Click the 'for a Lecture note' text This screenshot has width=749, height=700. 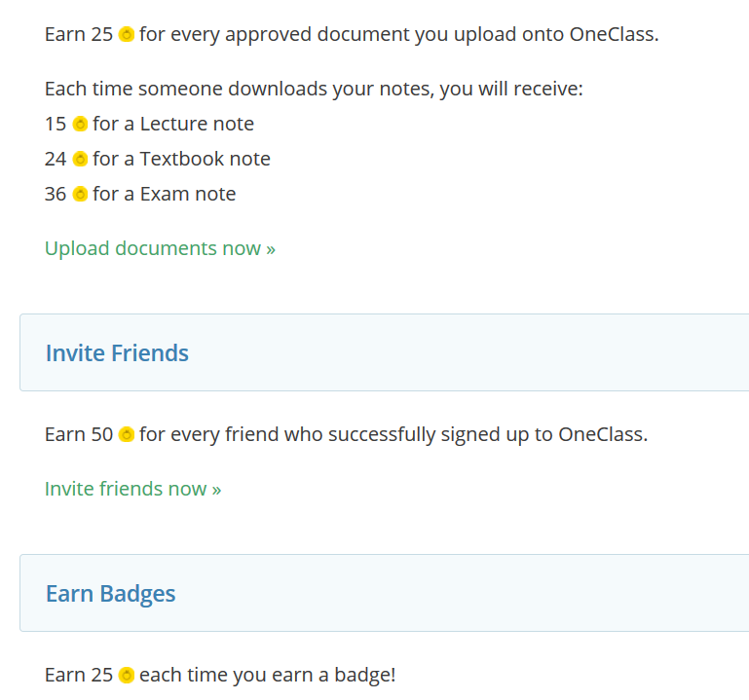tap(173, 124)
